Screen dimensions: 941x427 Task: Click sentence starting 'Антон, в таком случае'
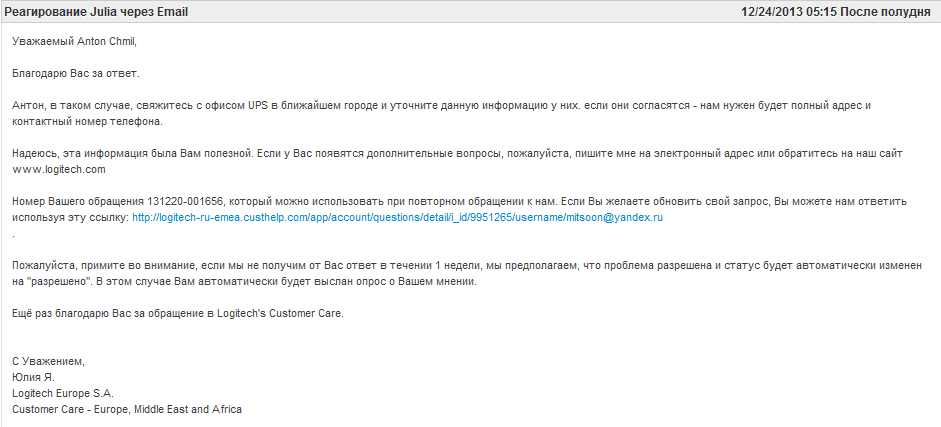441,106
